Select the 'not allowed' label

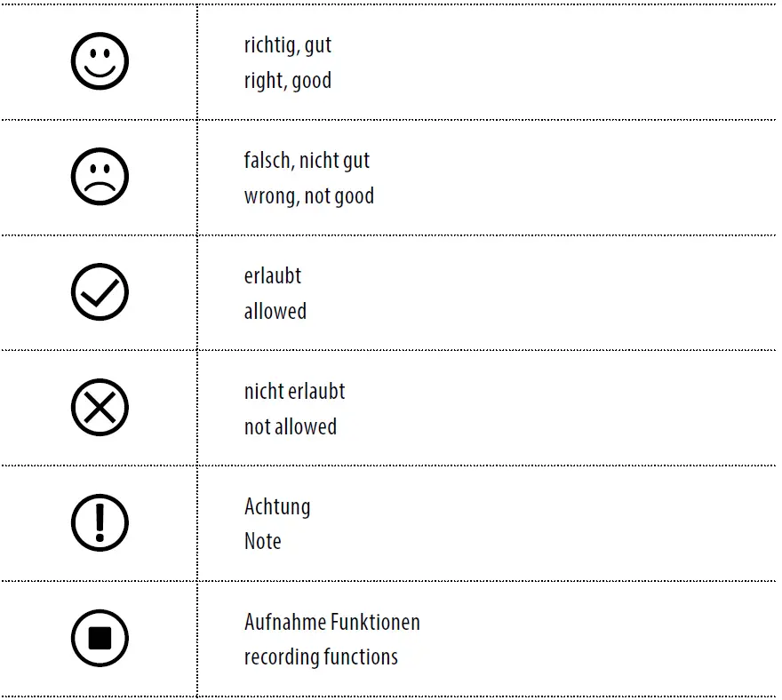[x=290, y=427]
